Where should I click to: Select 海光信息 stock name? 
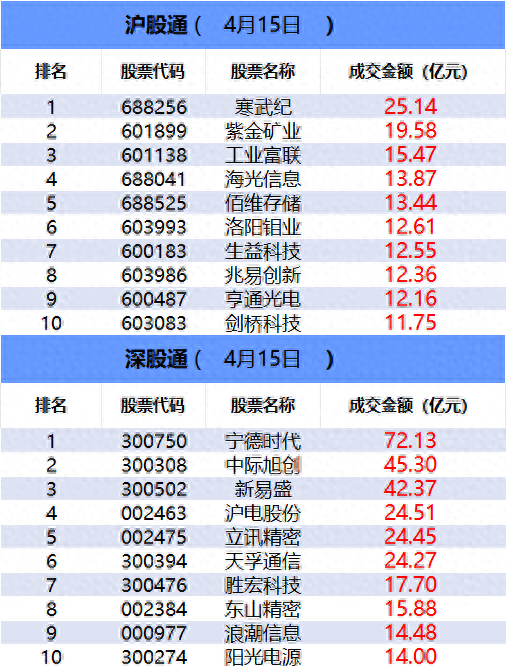(263, 179)
